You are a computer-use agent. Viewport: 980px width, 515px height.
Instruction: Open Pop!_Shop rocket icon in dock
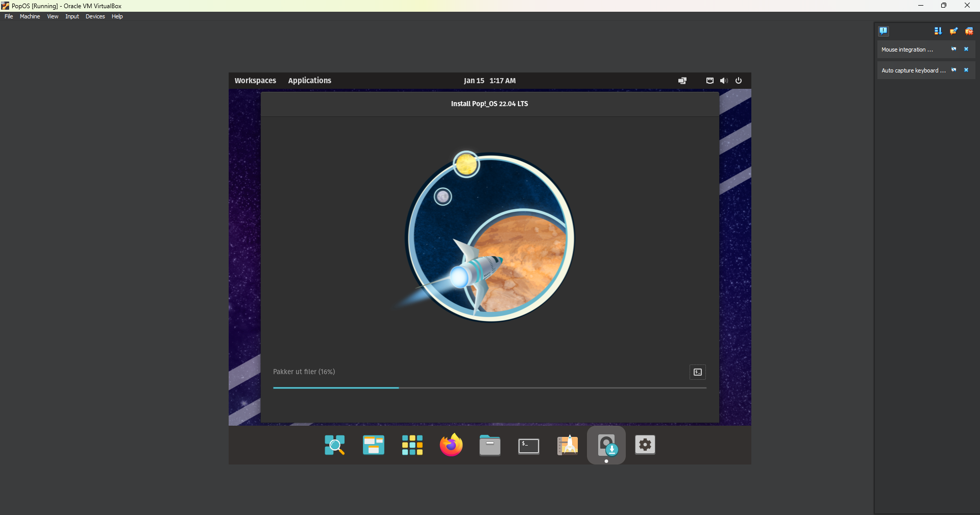568,445
